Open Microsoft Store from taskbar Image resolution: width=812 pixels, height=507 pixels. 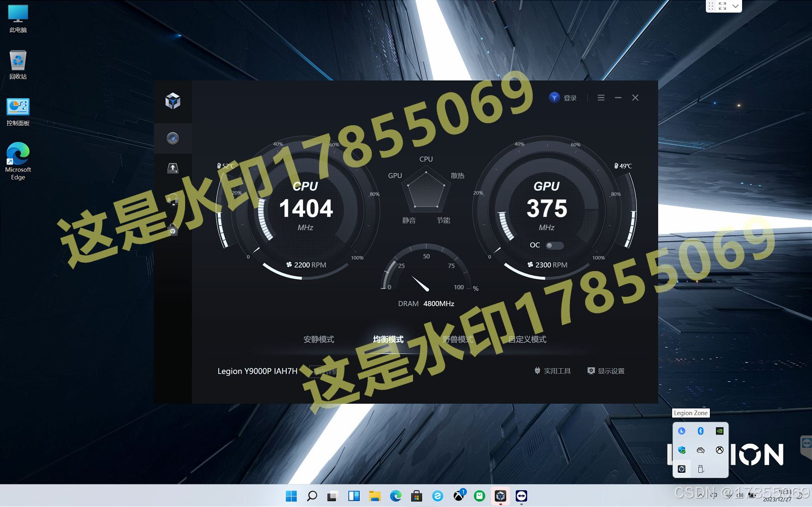point(417,496)
